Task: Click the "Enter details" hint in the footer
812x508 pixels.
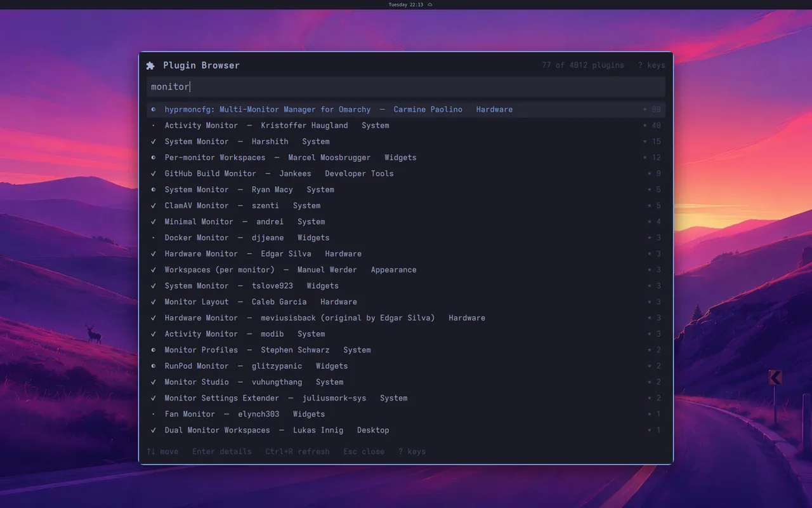Action: click(x=222, y=451)
